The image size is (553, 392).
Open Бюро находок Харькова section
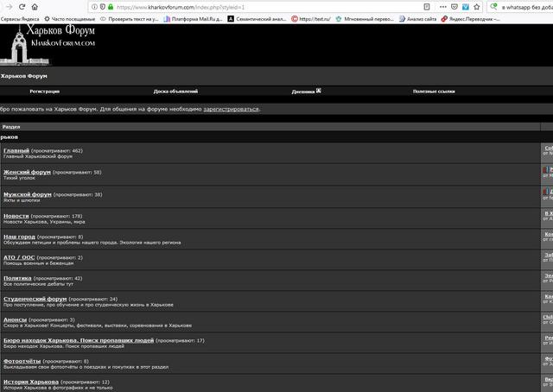79,340
